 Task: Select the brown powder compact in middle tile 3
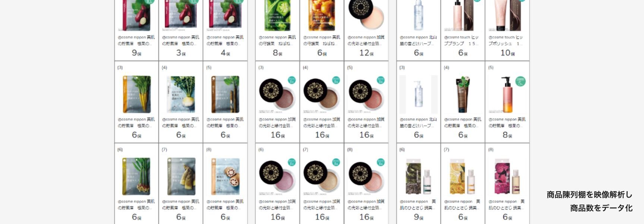pos(278,94)
